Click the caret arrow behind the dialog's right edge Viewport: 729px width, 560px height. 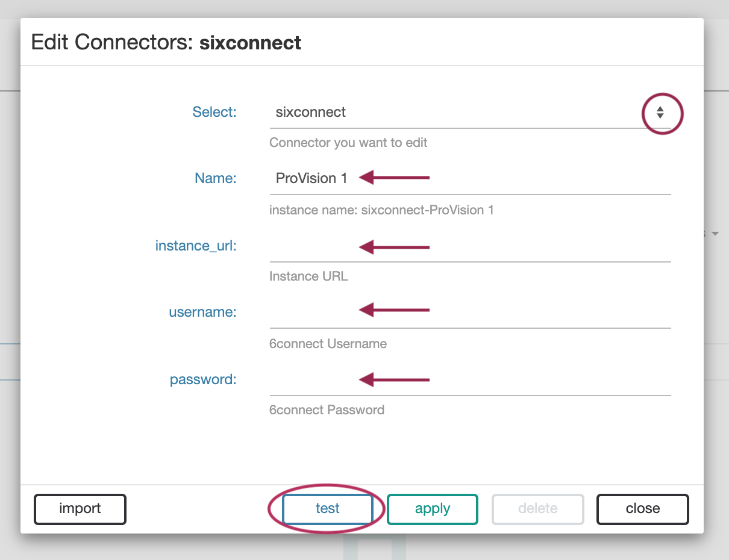point(715,234)
